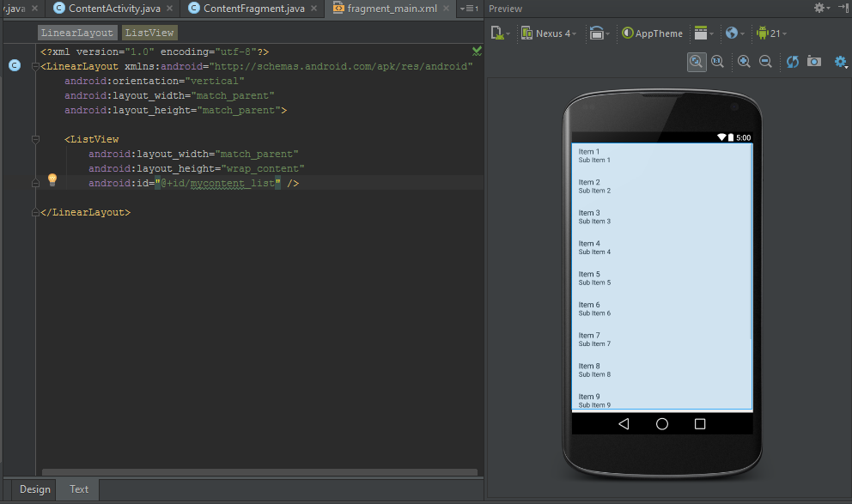Click the lightbulb quick-fix icon
852x504 pixels.
52,179
